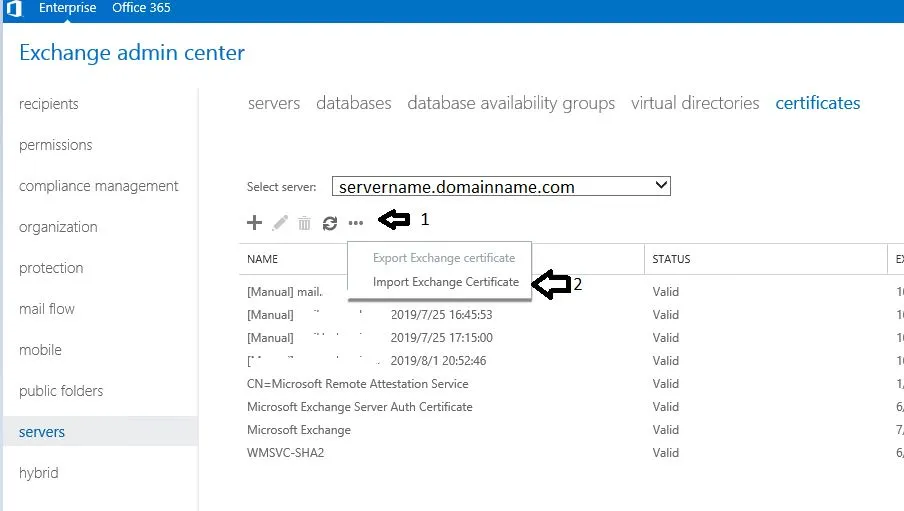Open the certificates tab
904x511 pixels.
818,103
